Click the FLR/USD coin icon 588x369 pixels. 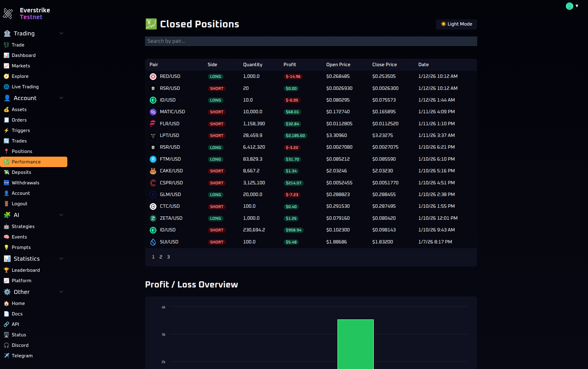click(153, 124)
